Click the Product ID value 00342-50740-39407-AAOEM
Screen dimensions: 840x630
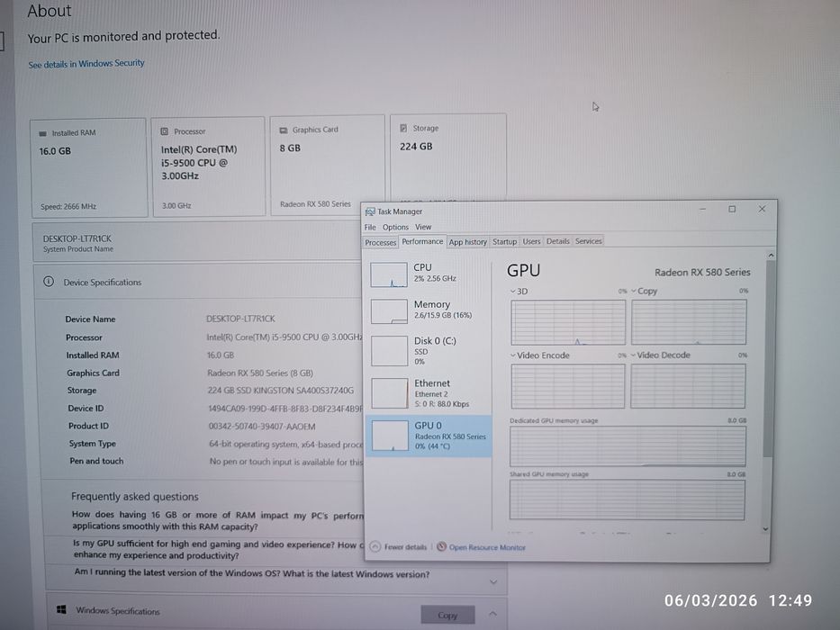[261, 427]
